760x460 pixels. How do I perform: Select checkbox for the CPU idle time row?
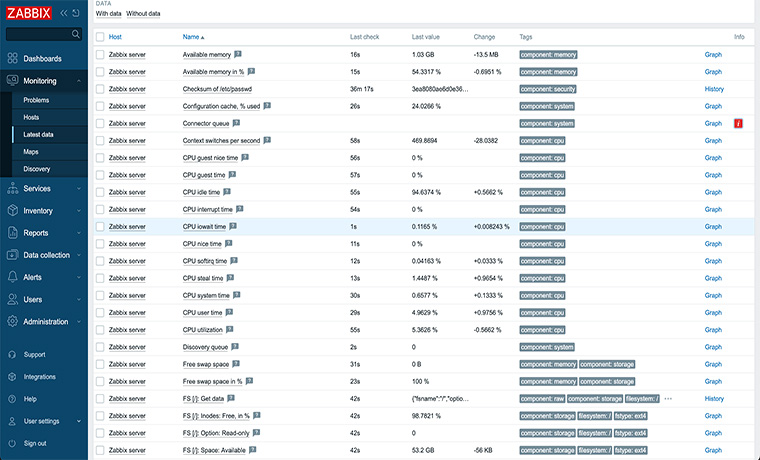click(100, 192)
